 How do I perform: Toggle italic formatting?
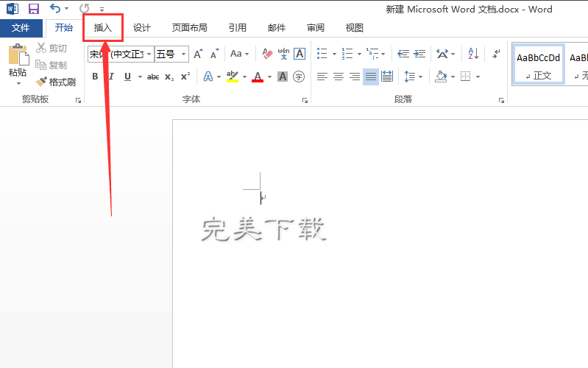tap(111, 77)
